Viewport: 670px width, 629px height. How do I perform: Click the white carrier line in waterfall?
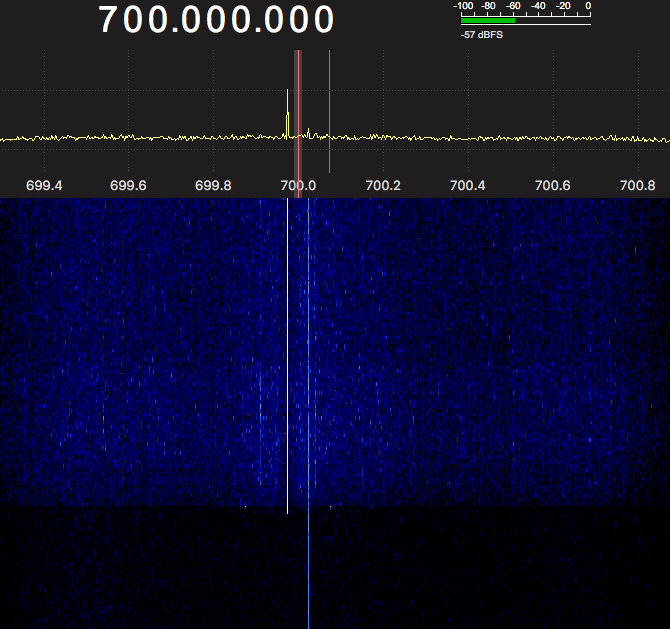pos(288,356)
